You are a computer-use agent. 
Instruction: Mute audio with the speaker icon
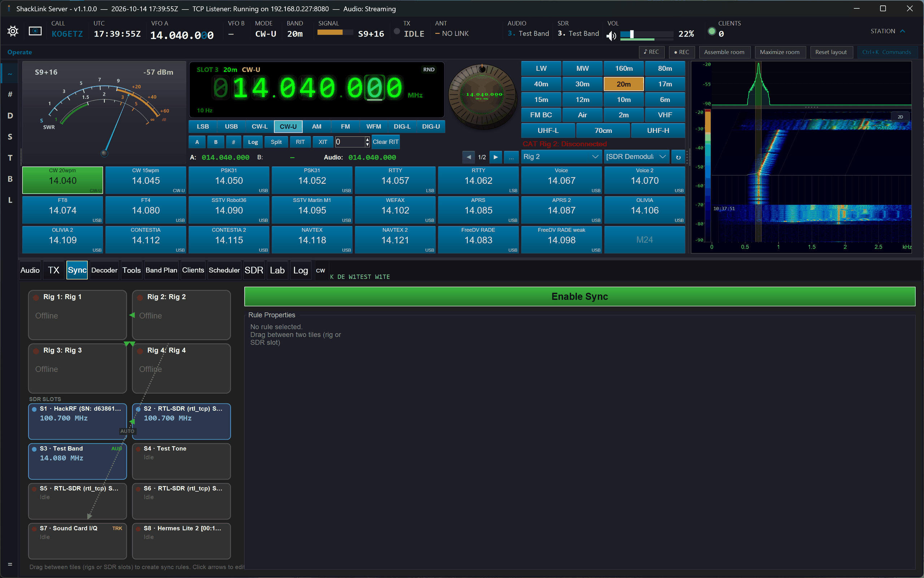pyautogui.click(x=611, y=35)
